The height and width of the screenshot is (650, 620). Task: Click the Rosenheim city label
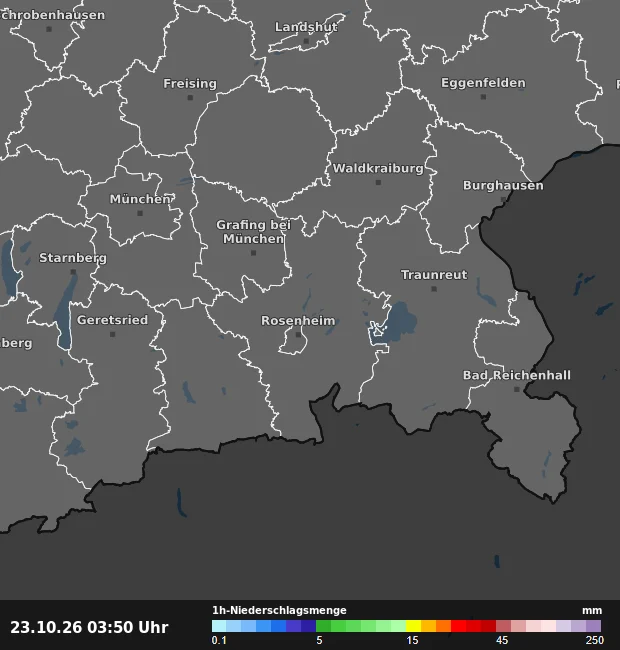(x=298, y=320)
